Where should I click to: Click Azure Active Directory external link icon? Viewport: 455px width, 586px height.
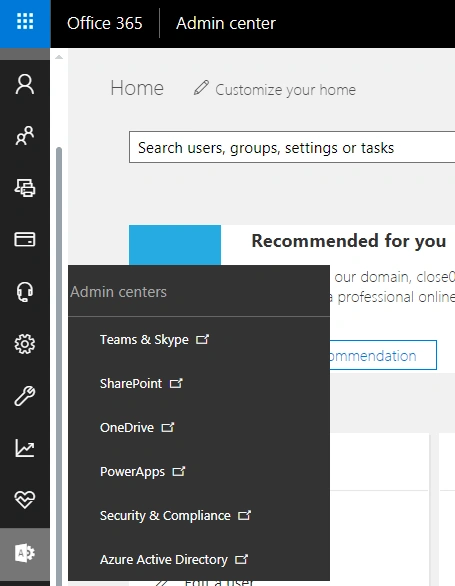(242, 559)
